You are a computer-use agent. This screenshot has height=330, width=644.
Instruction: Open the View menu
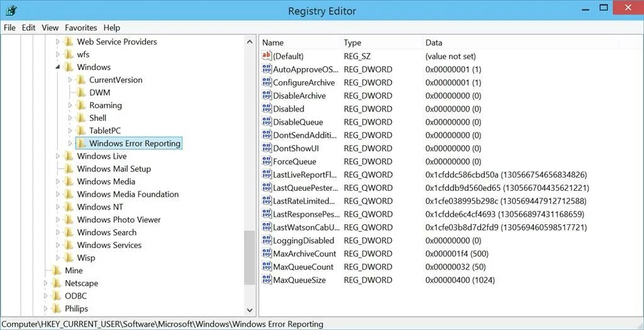50,28
